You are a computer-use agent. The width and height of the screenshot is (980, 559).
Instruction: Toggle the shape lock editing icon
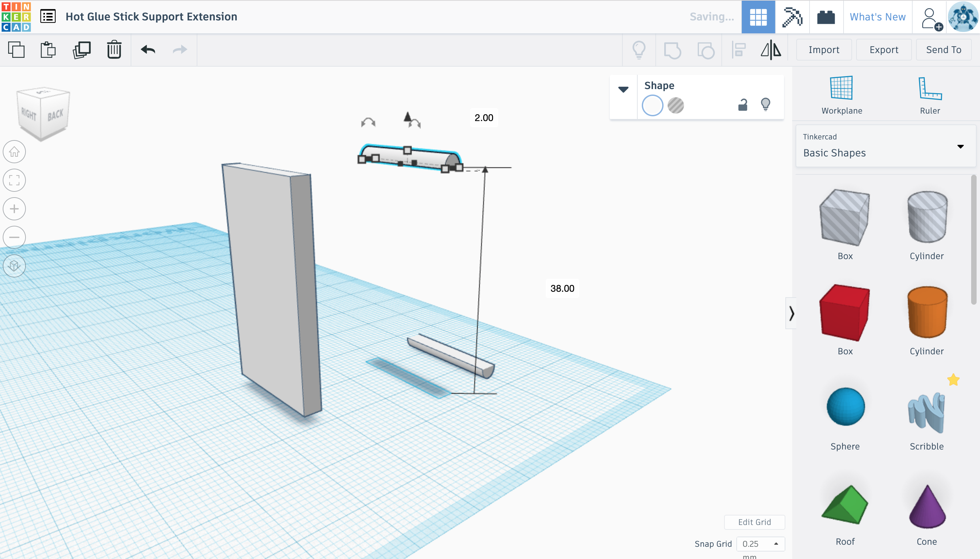[742, 105]
